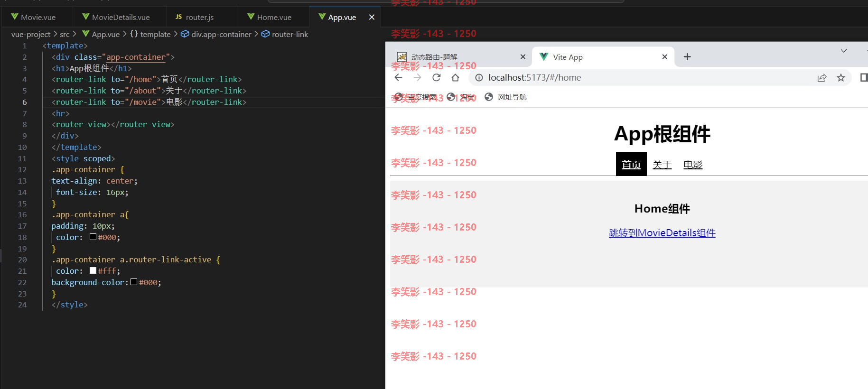Click the 首页 router link
The width and height of the screenshot is (868, 389).
click(x=631, y=164)
